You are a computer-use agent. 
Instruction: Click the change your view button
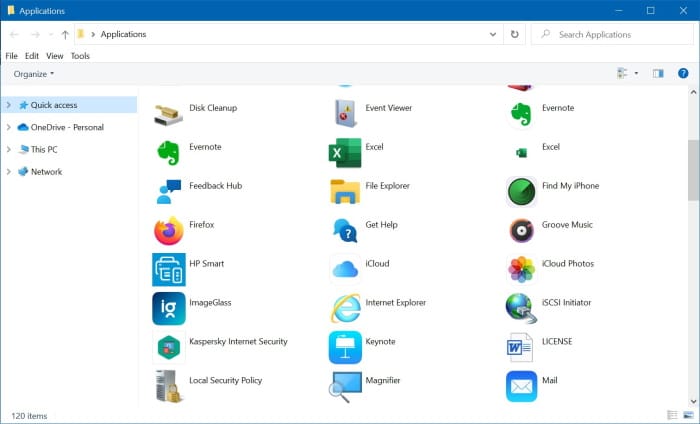pos(622,73)
